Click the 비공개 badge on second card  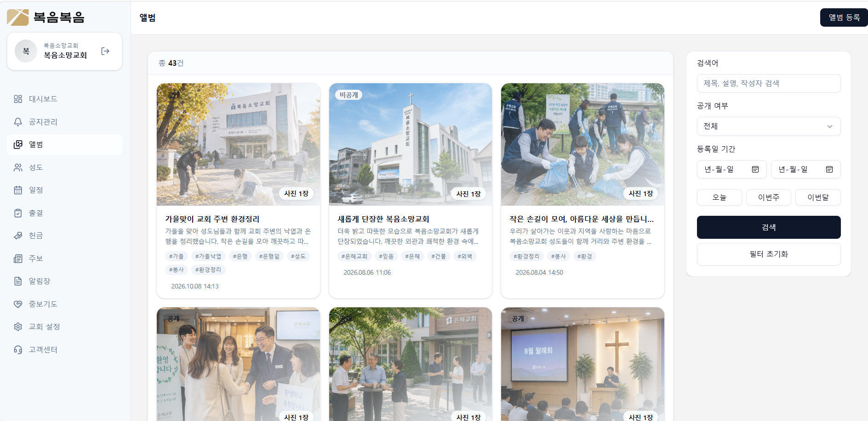[x=349, y=95]
